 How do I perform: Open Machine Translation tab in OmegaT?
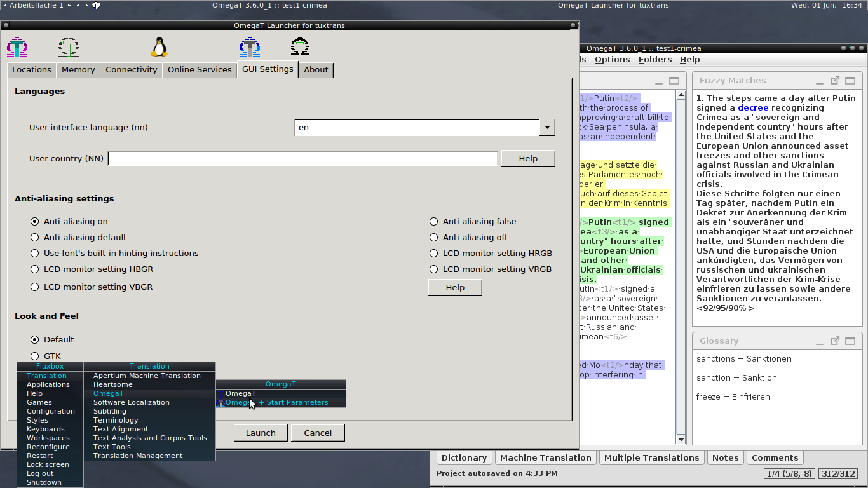coord(546,458)
